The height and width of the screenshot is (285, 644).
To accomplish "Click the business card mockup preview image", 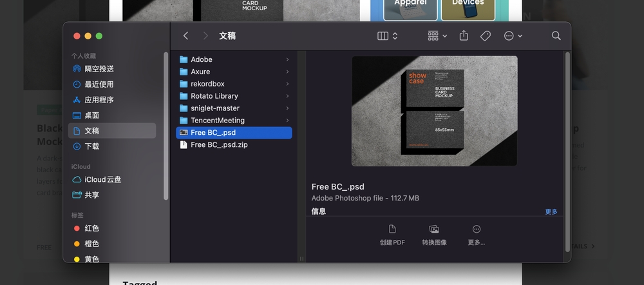I will (x=434, y=110).
